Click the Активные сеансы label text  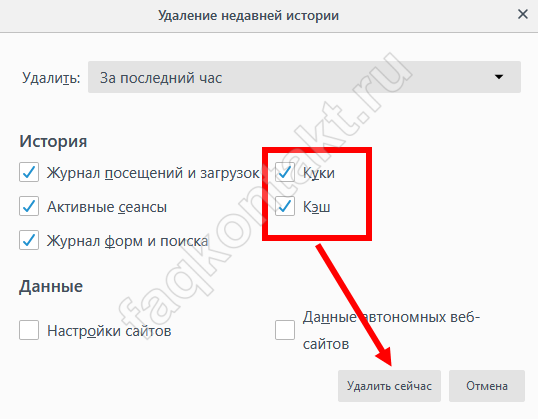pos(107,207)
